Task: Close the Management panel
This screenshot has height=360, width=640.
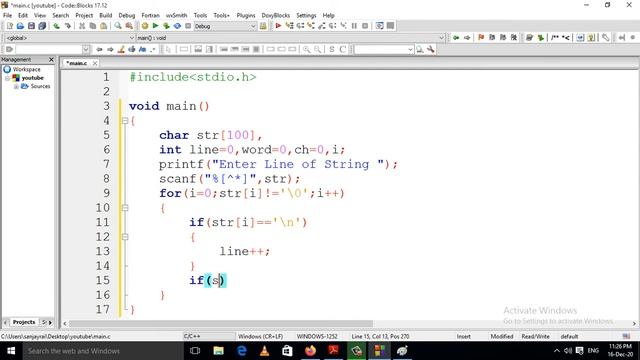Action: coord(51,60)
